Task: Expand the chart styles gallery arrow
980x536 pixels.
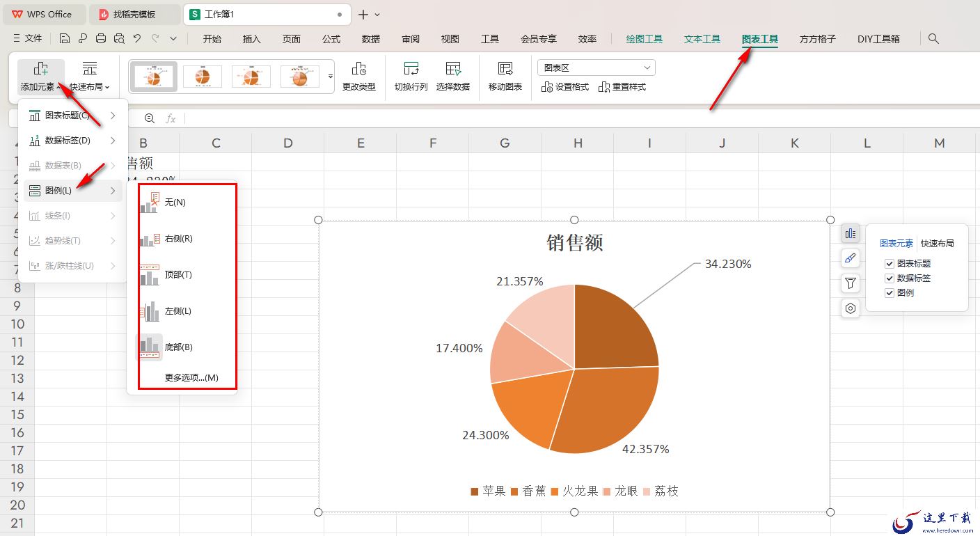Action: [x=331, y=76]
